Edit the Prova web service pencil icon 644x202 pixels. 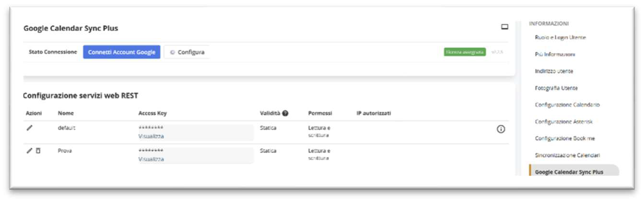click(x=29, y=151)
